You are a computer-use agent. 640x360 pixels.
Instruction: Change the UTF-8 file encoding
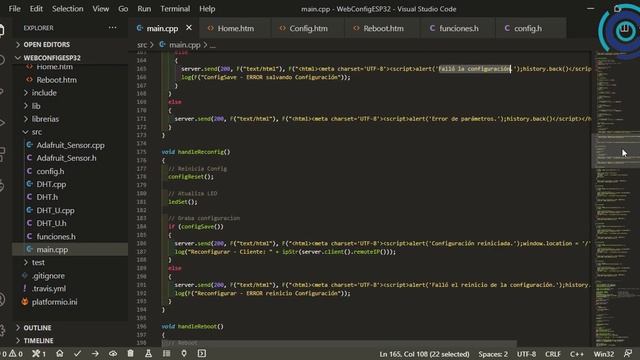526,354
